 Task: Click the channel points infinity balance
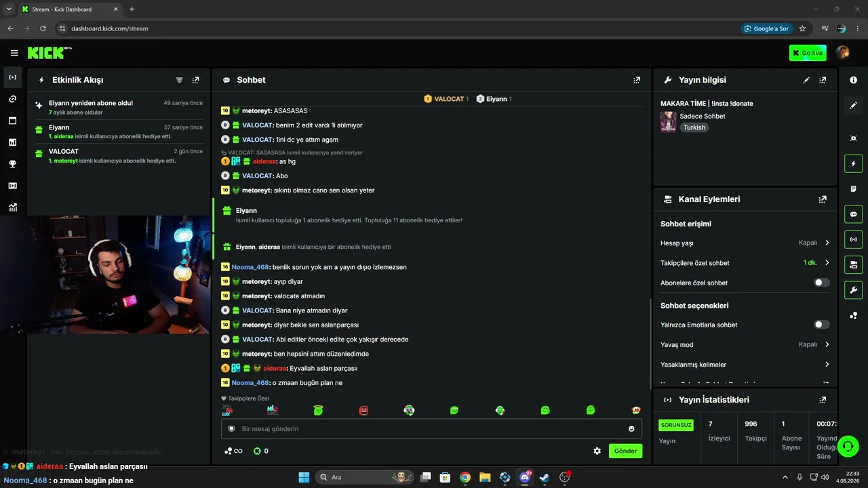(x=233, y=451)
